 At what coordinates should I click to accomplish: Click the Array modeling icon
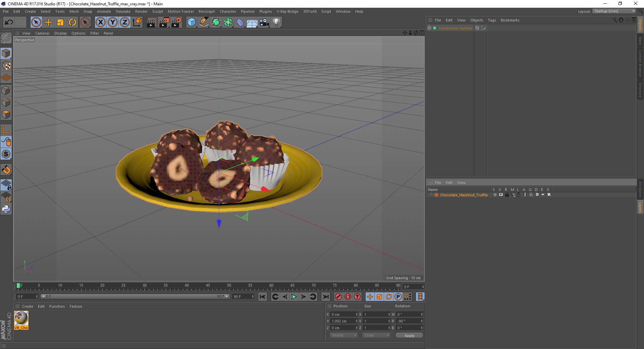(x=228, y=22)
